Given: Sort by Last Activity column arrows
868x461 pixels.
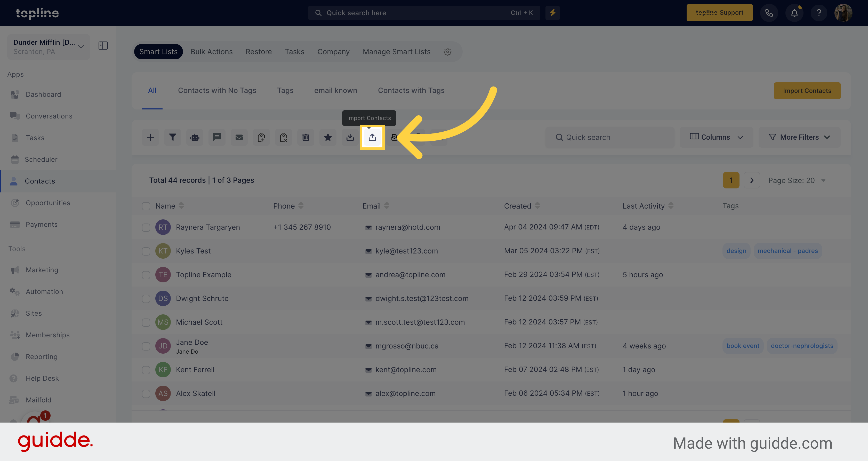Looking at the screenshot, I should click(671, 205).
